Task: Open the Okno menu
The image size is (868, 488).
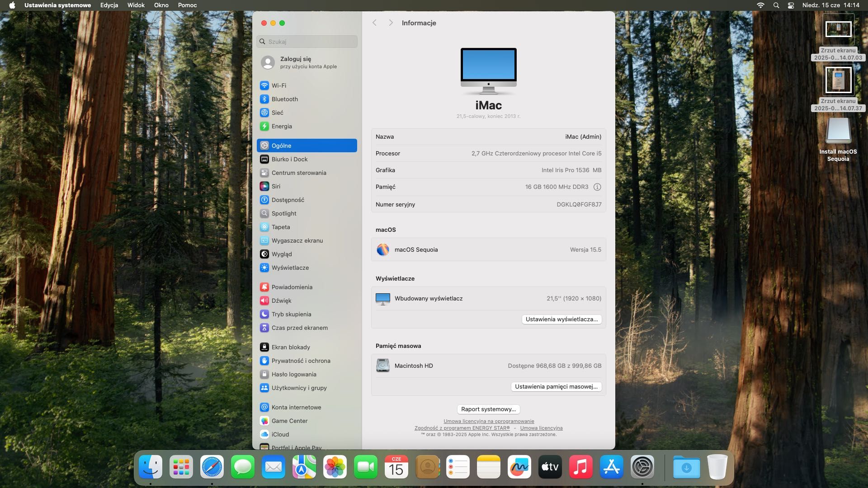Action: (x=161, y=5)
